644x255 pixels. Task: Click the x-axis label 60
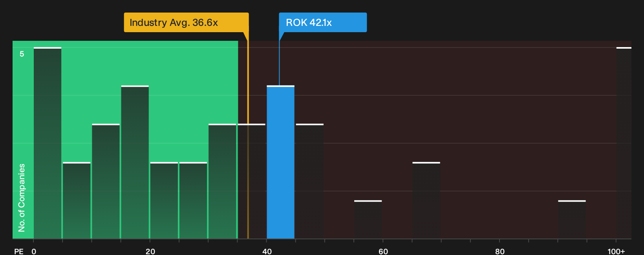tap(383, 251)
